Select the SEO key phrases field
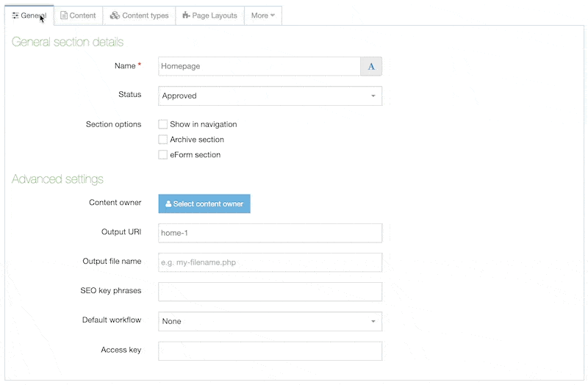The height and width of the screenshot is (385, 588). [270, 292]
